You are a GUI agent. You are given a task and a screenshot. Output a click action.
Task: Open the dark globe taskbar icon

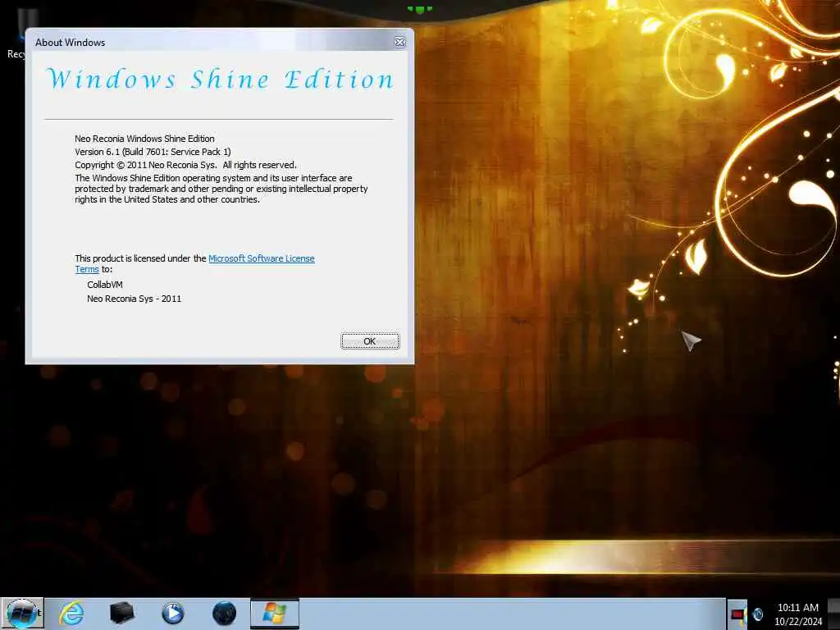pyautogui.click(x=224, y=614)
